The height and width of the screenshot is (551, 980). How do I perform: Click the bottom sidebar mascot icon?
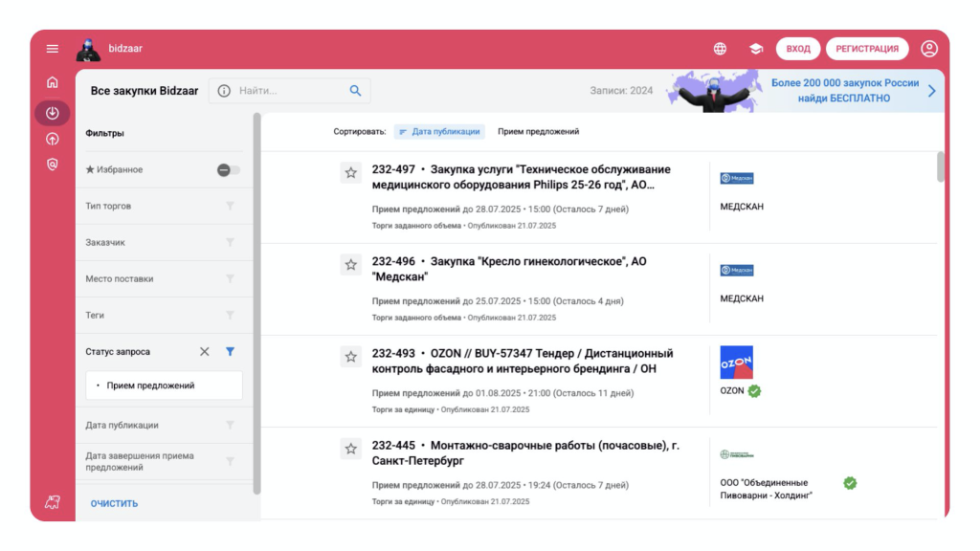pos(53,501)
